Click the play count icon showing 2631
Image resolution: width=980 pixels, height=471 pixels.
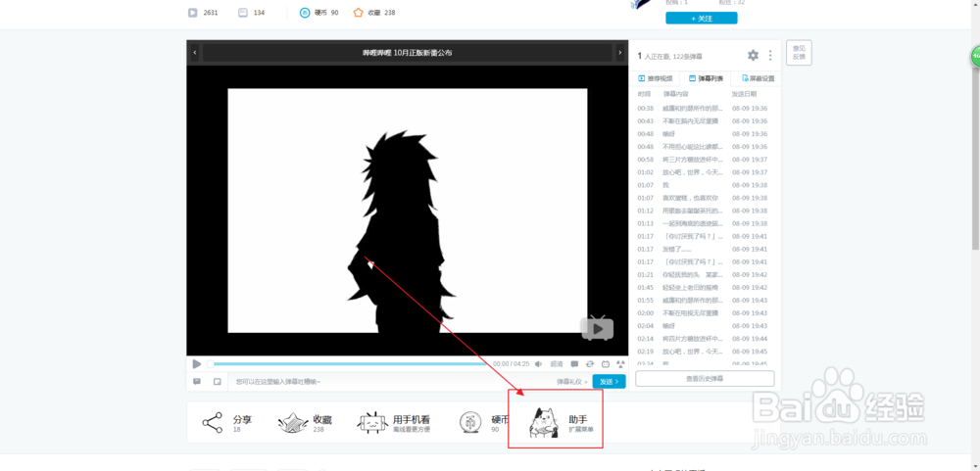192,13
